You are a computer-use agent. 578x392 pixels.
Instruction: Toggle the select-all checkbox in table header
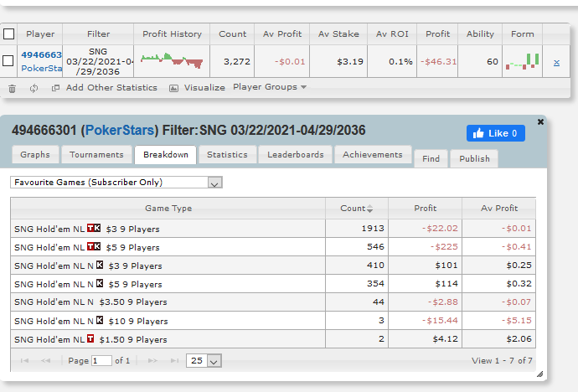click(x=9, y=34)
